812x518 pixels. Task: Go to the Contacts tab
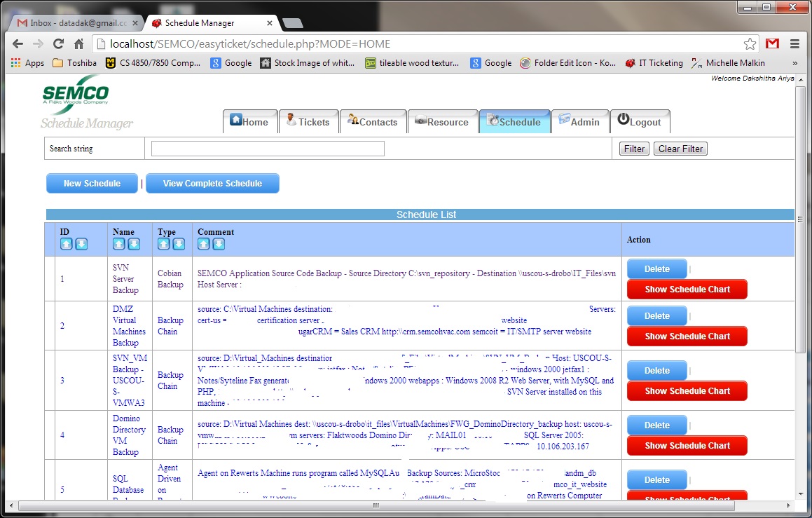[x=373, y=121]
